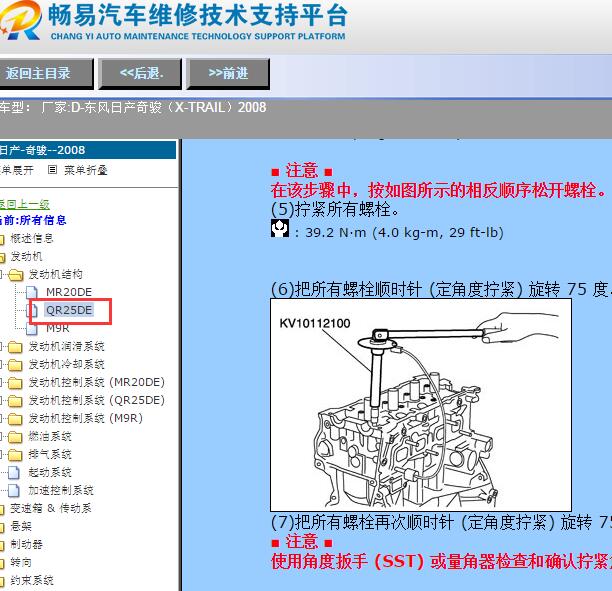Screen dimensions: 612x591
Task: Open the 概述信息 tree item
Action: click(x=32, y=238)
